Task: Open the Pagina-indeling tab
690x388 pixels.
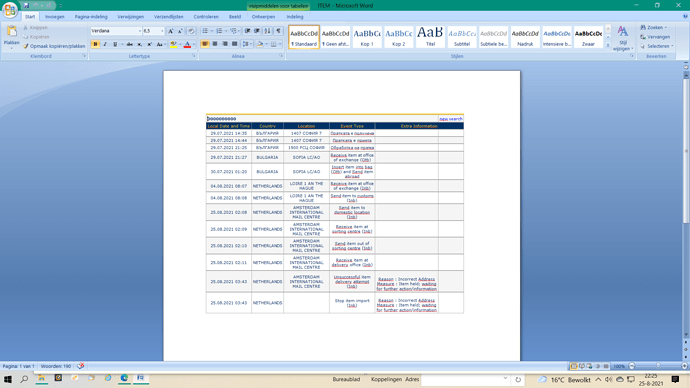Action: tap(91, 17)
